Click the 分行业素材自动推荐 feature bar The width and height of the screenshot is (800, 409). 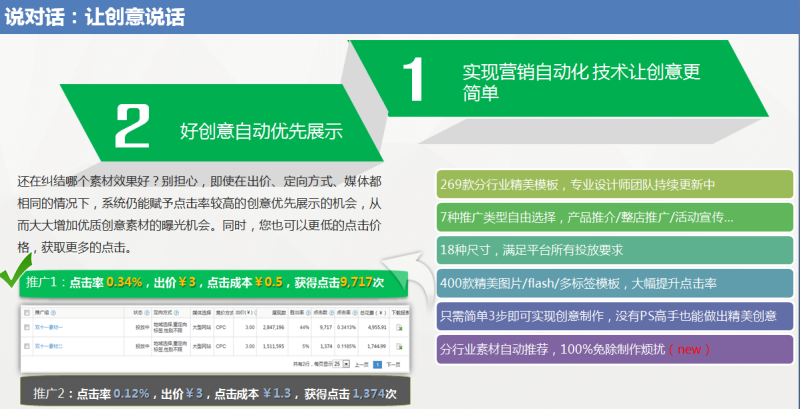[615, 349]
